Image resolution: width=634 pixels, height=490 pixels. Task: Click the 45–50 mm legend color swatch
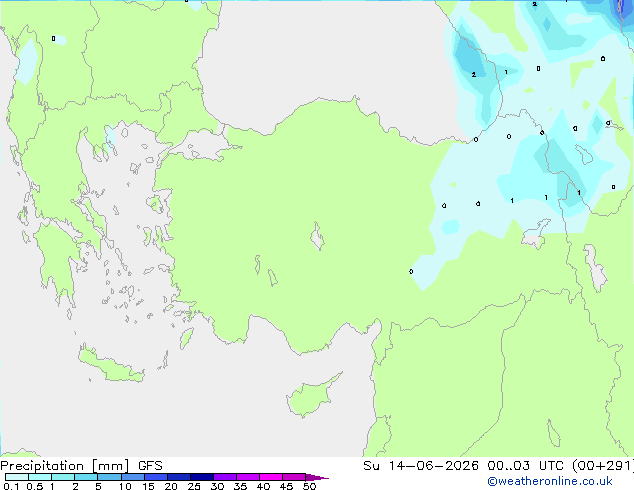(294, 477)
